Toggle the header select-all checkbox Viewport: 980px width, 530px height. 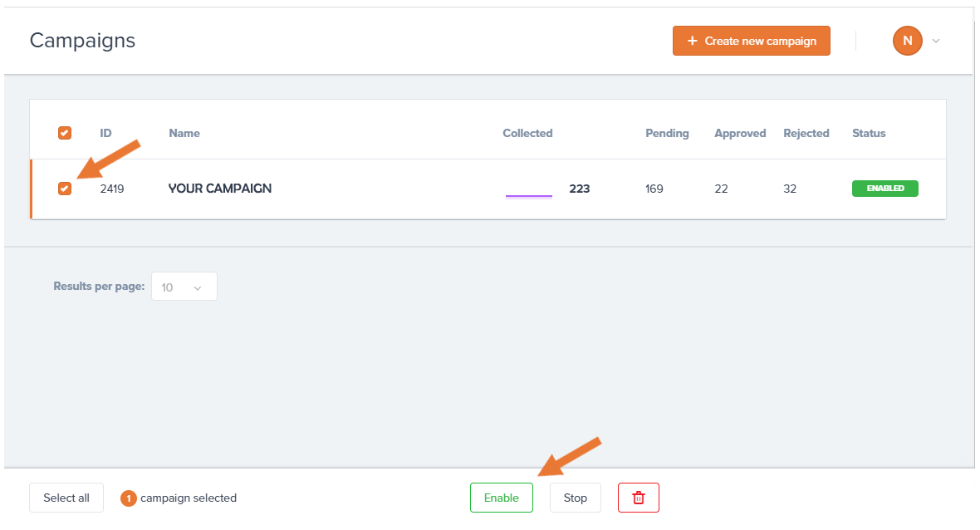point(65,133)
